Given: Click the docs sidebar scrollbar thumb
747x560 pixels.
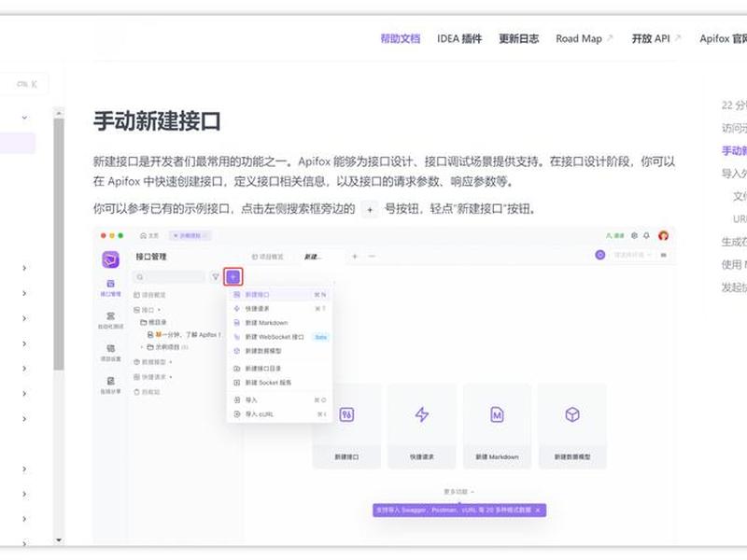Looking at the screenshot, I should click(x=59, y=245).
